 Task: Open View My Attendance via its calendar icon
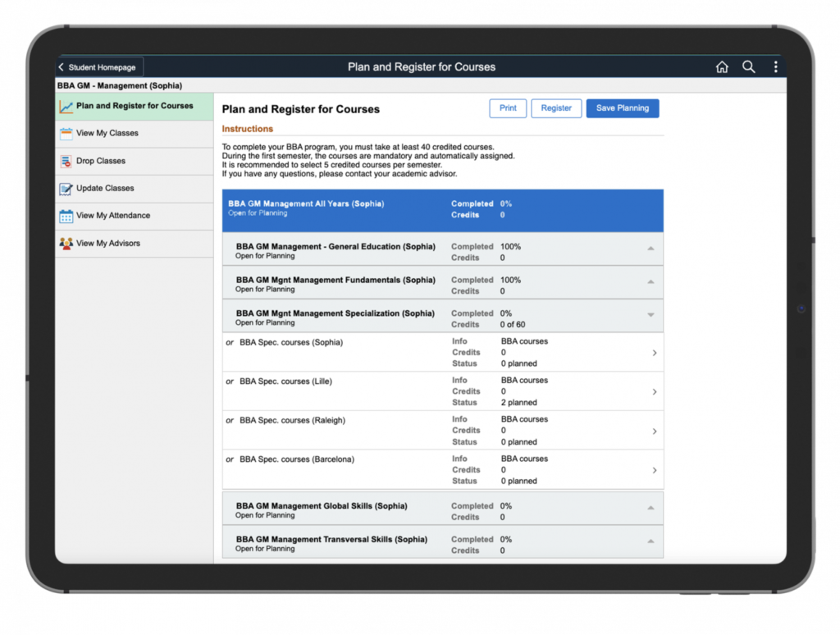pyautogui.click(x=67, y=216)
